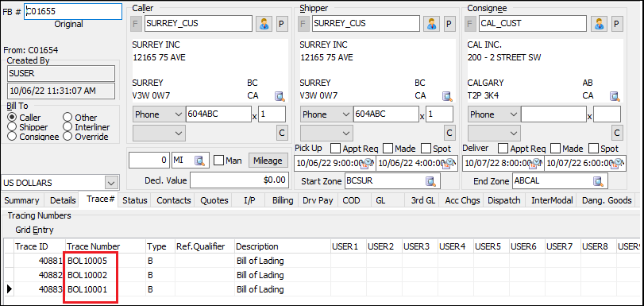Search Start Zone BCSUR lookup icon
This screenshot has width=644, height=306.
click(430, 181)
